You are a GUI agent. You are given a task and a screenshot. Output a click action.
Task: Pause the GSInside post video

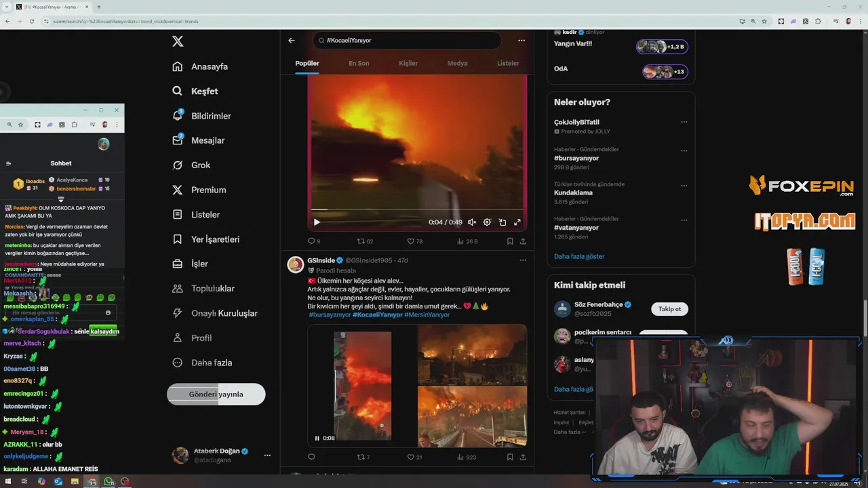click(317, 438)
